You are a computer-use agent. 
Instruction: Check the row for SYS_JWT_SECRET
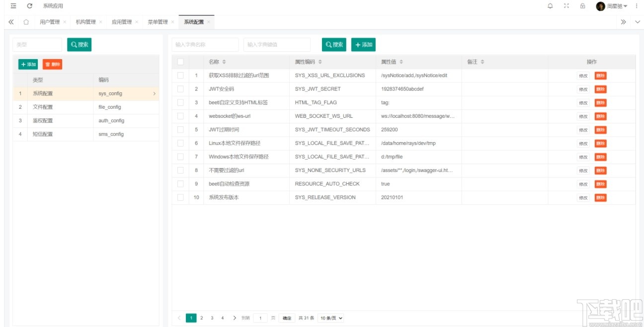click(x=180, y=89)
